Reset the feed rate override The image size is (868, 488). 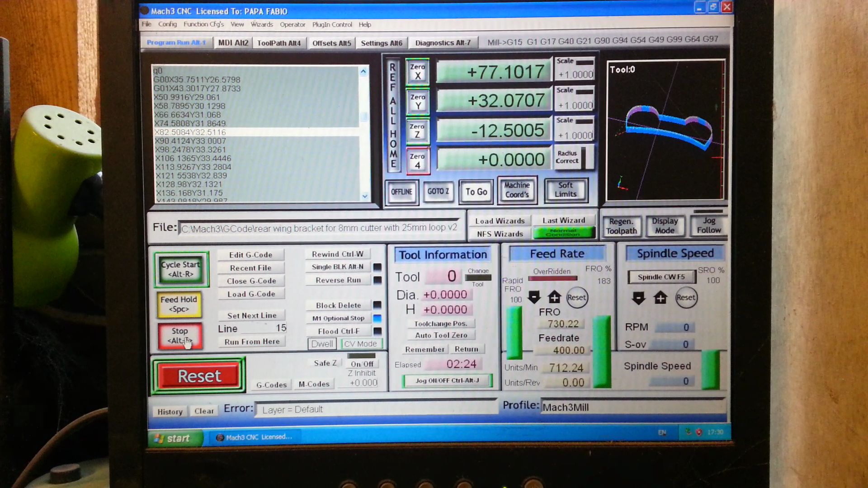577,297
